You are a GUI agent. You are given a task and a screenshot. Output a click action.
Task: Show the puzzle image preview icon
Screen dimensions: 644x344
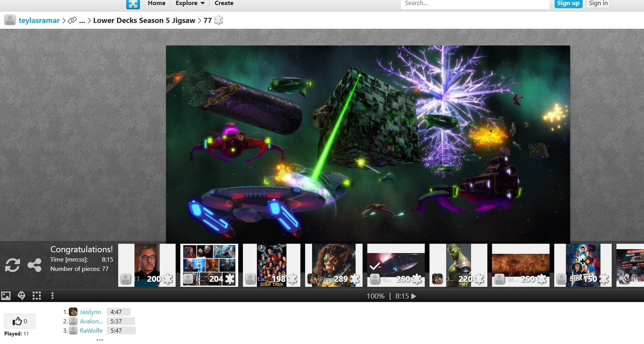click(6, 296)
